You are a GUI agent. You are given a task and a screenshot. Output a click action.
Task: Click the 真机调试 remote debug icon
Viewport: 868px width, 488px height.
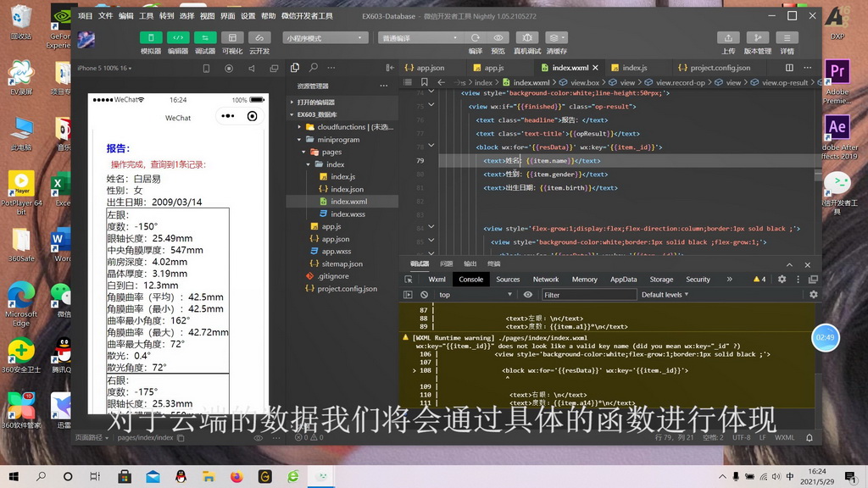coord(527,38)
